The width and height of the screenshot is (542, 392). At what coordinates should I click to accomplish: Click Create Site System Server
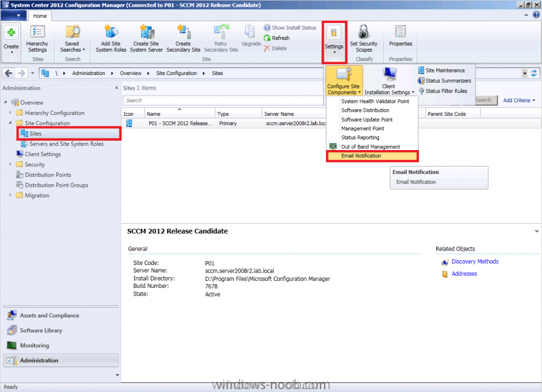pyautogui.click(x=146, y=39)
